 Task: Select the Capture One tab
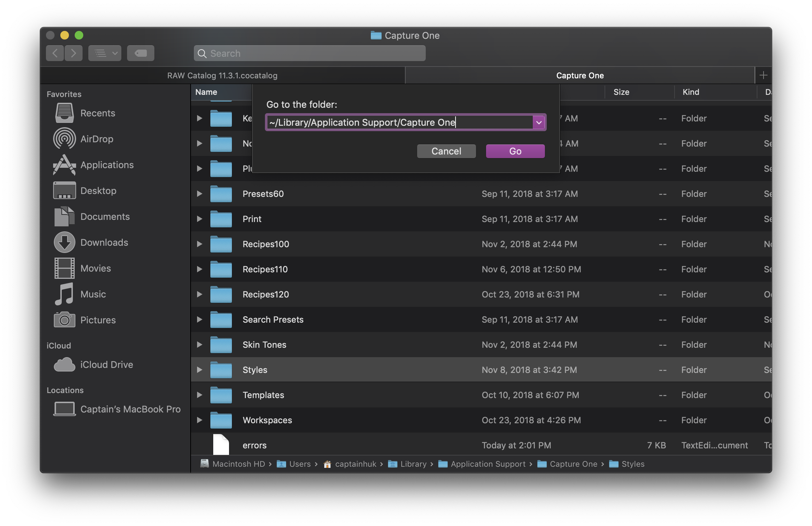coord(579,75)
